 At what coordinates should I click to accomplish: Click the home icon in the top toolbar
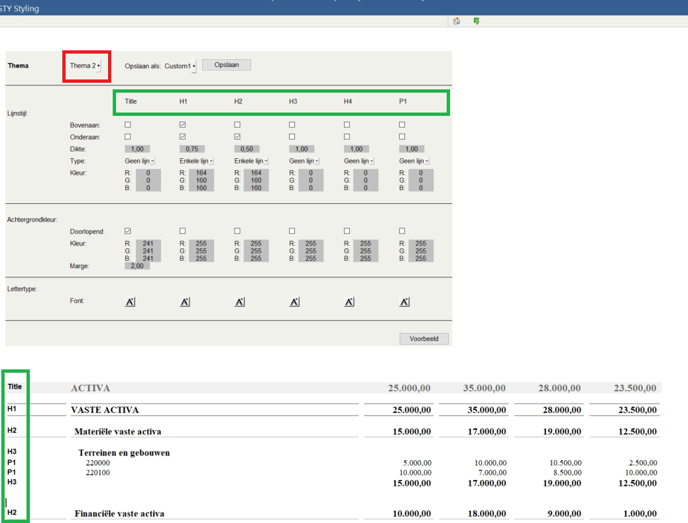[457, 21]
